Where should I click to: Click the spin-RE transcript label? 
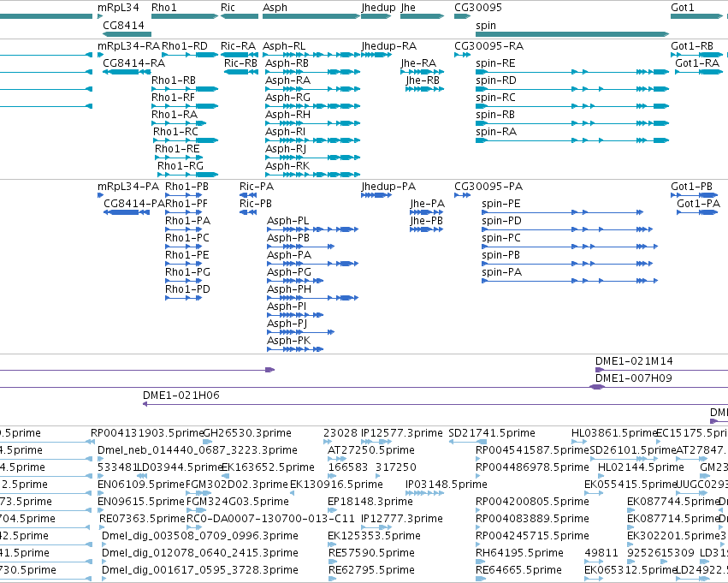pyautogui.click(x=495, y=62)
